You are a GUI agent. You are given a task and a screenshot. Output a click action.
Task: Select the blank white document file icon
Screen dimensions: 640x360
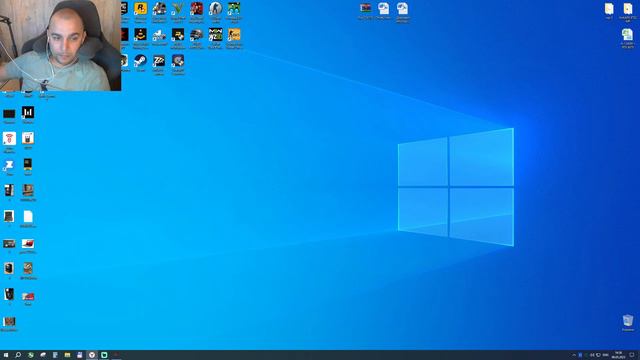(28, 217)
